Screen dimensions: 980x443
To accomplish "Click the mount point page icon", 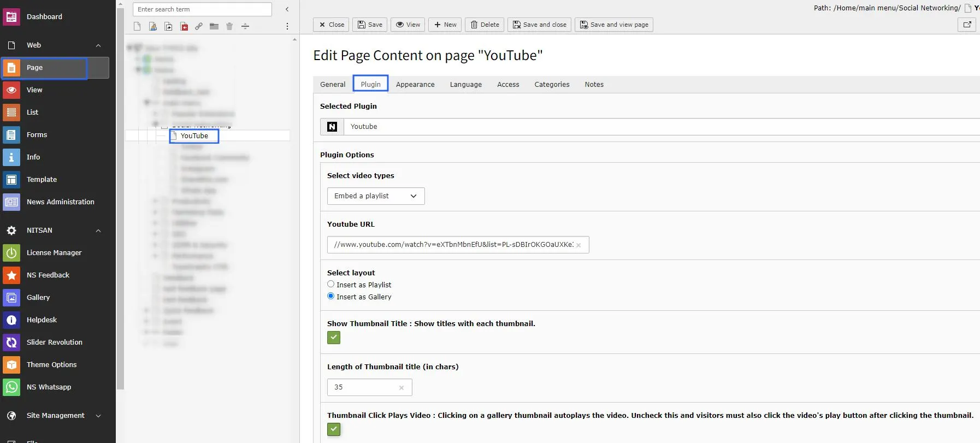I will (184, 26).
